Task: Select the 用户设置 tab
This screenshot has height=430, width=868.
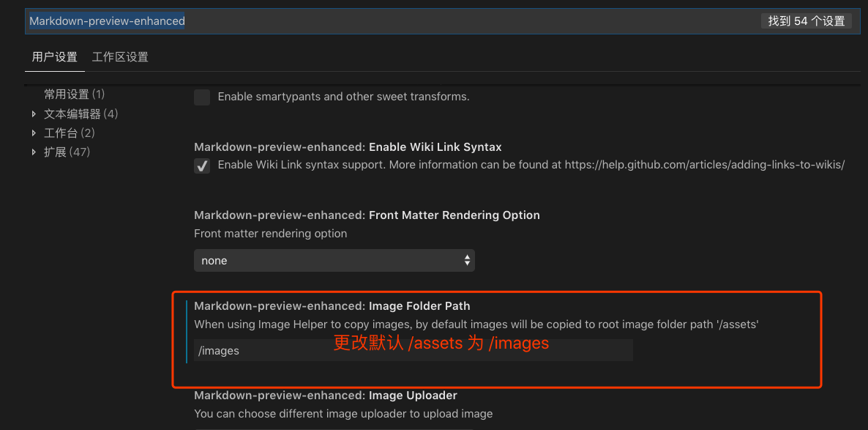Action: 54,56
